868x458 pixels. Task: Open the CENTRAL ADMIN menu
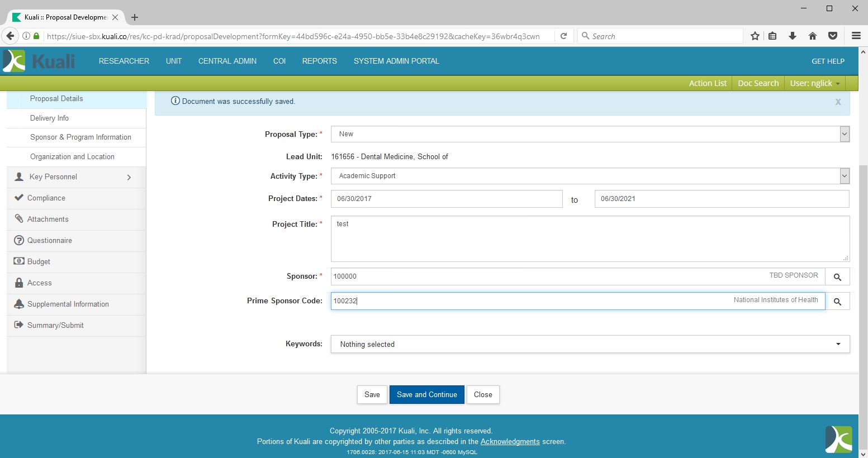click(x=227, y=61)
